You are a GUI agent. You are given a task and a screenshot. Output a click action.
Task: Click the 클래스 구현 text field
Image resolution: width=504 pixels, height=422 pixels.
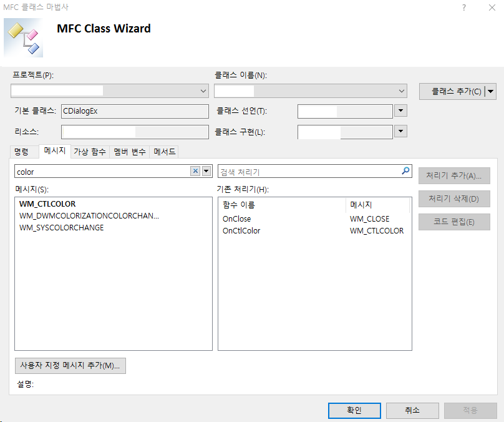pyautogui.click(x=345, y=132)
